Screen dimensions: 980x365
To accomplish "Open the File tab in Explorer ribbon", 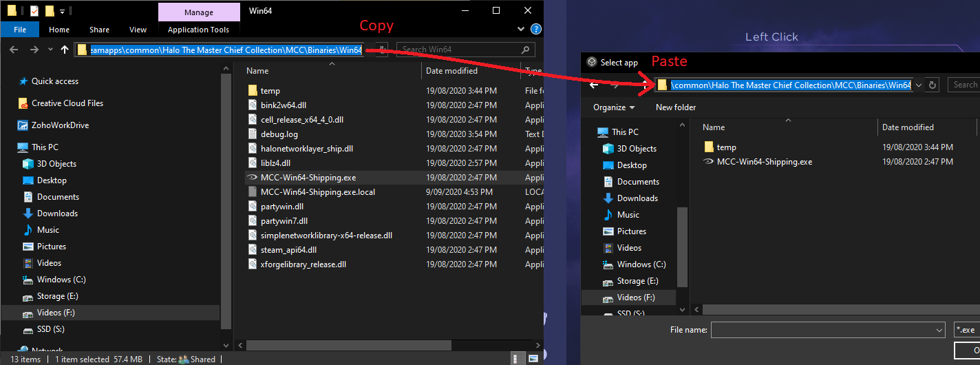I will click(x=20, y=30).
